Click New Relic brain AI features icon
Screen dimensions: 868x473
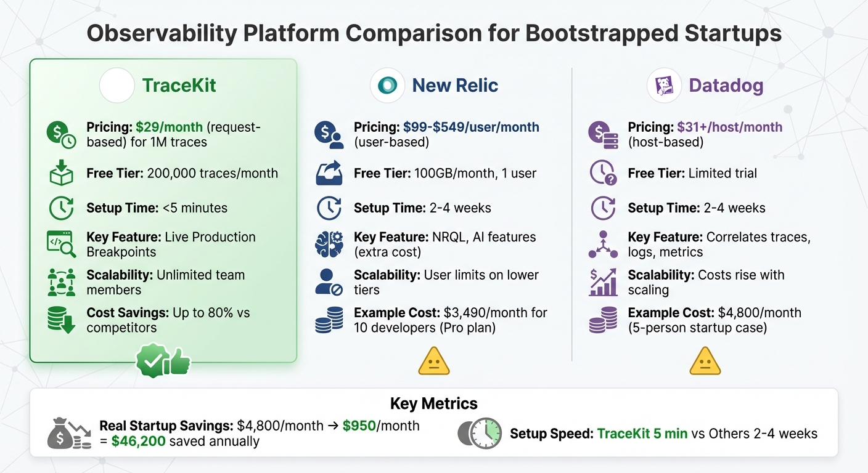click(329, 244)
